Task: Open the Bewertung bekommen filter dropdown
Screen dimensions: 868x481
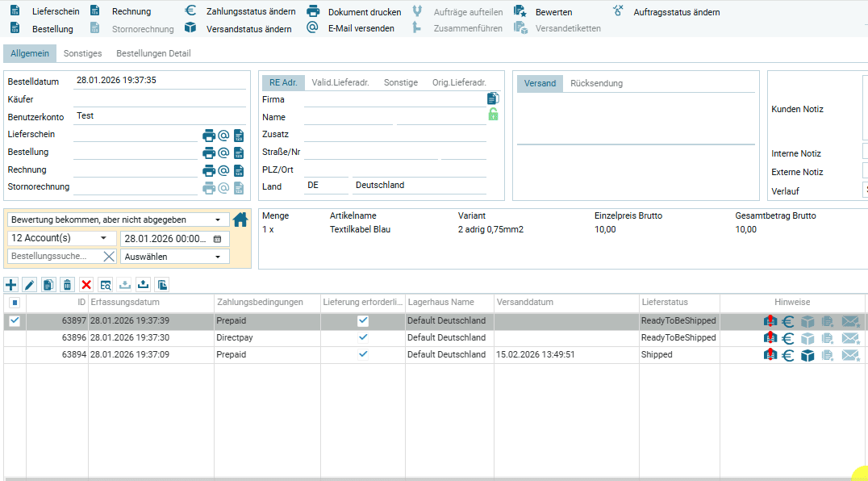Action: [x=117, y=220]
